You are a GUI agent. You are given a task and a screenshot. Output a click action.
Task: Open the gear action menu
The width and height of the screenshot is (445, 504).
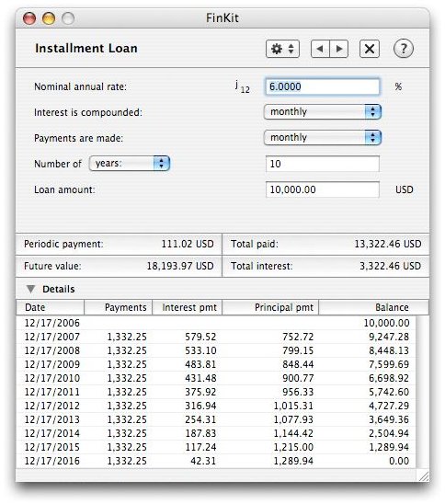282,49
